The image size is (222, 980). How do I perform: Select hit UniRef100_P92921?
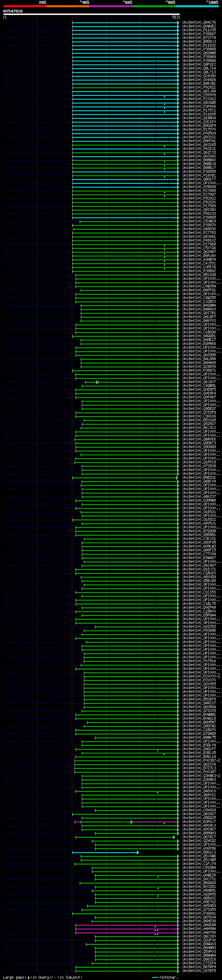[199, 88]
